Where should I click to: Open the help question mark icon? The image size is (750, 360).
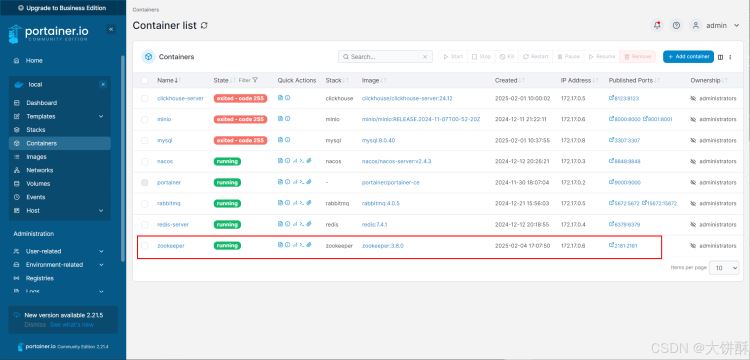point(676,26)
